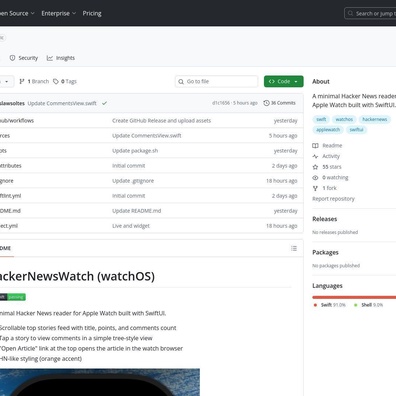The width and height of the screenshot is (396, 396).
Task: Click the watchos topic tag
Action: [x=344, y=119]
